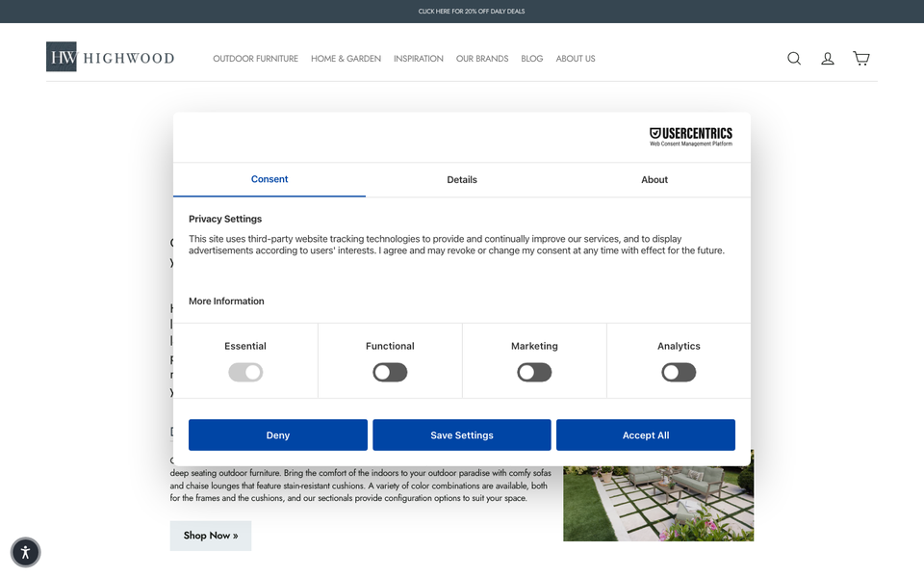Click the accessibility widget icon

[25, 553]
